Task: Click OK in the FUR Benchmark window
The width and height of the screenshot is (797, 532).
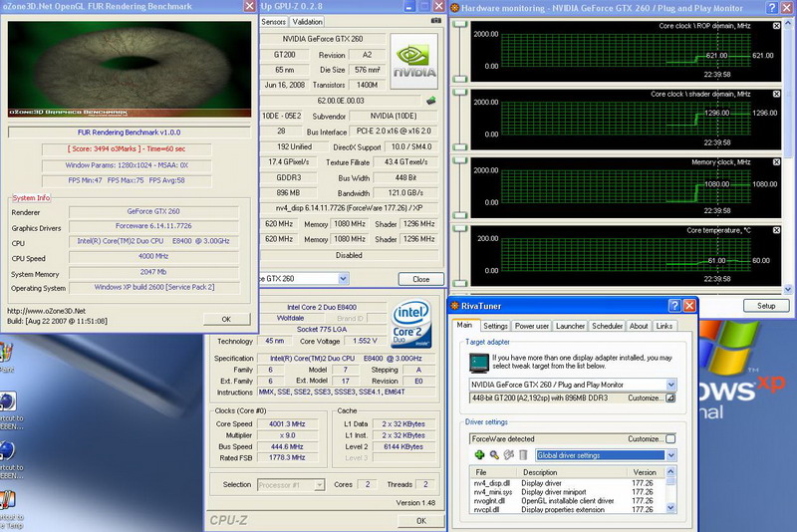Action: tap(226, 319)
